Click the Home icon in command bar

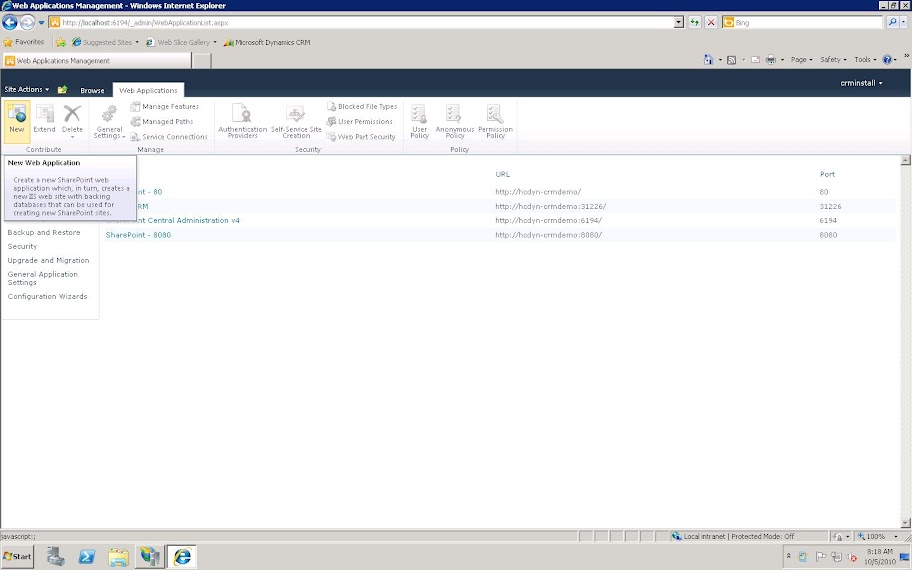coord(708,59)
